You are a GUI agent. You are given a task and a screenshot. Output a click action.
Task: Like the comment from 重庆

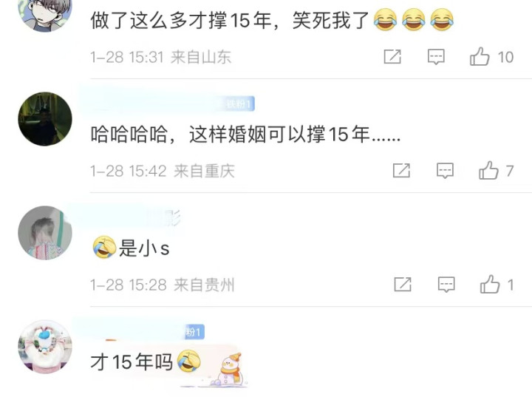click(x=488, y=170)
